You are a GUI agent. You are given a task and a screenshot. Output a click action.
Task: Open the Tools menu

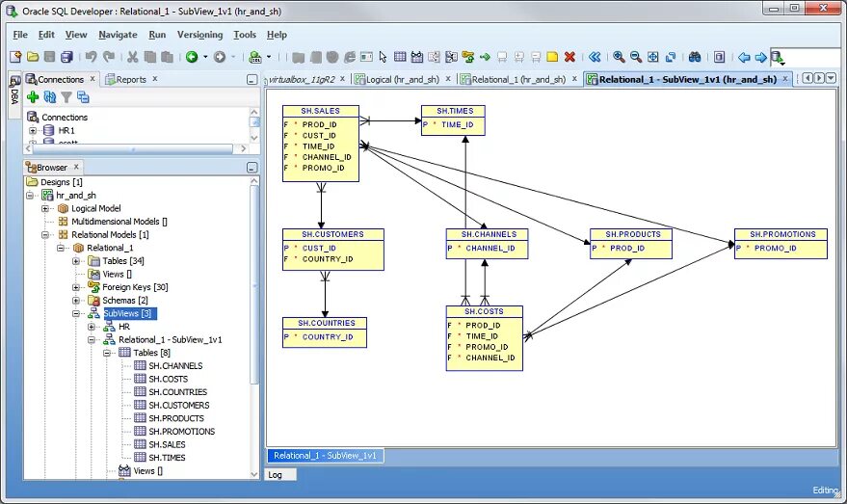(x=245, y=35)
